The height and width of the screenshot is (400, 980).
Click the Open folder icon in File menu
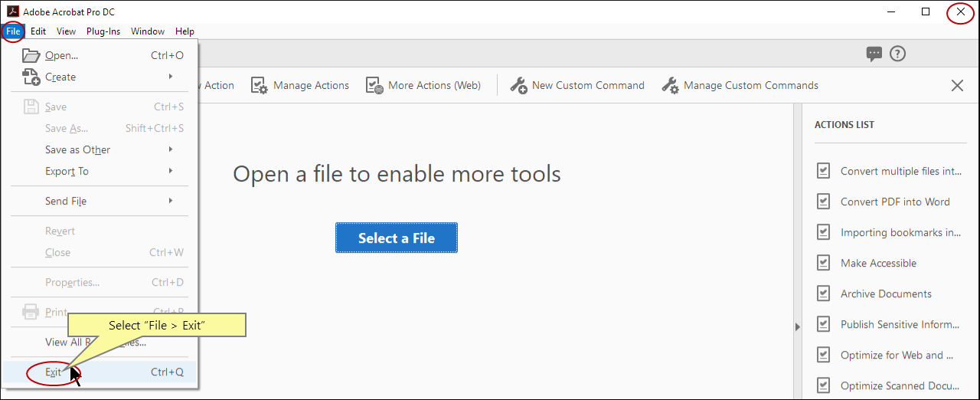pyautogui.click(x=31, y=55)
